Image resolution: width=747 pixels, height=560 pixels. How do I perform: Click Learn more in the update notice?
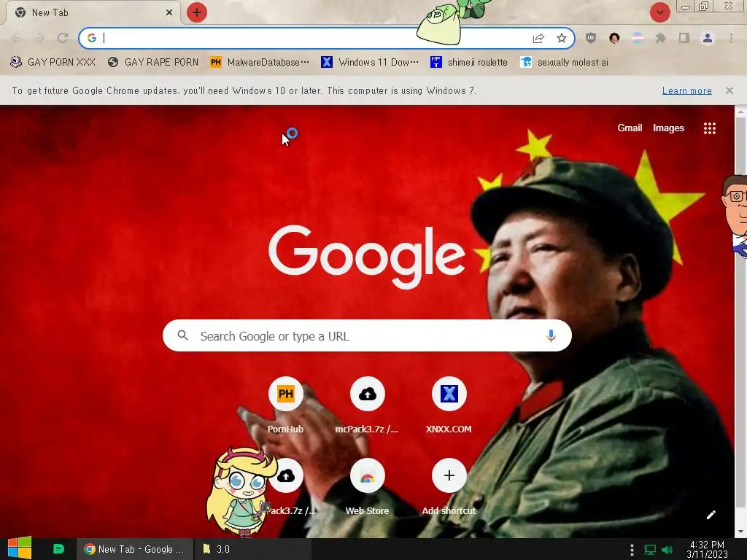[686, 90]
